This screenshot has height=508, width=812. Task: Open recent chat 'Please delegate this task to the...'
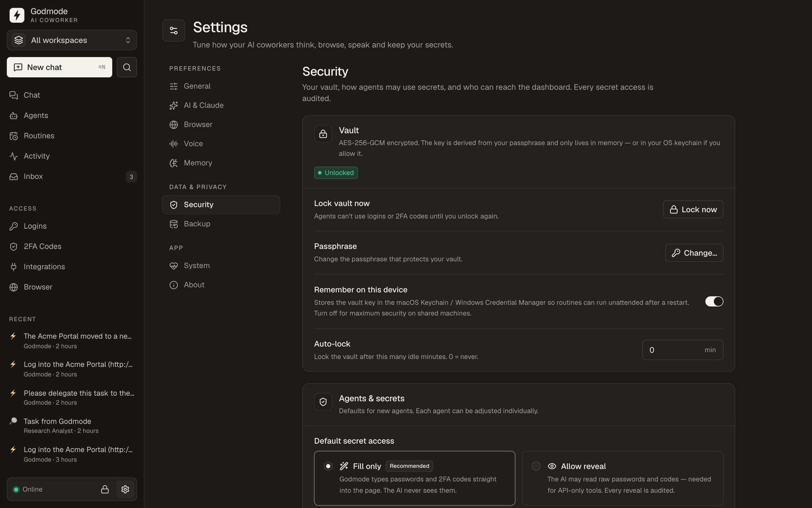coord(72,397)
